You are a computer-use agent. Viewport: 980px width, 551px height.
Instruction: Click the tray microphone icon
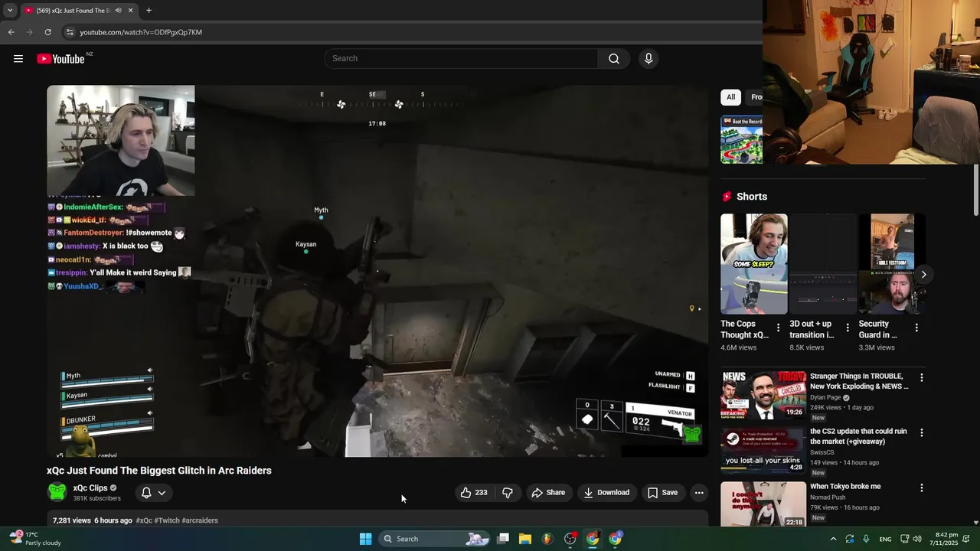tap(866, 539)
